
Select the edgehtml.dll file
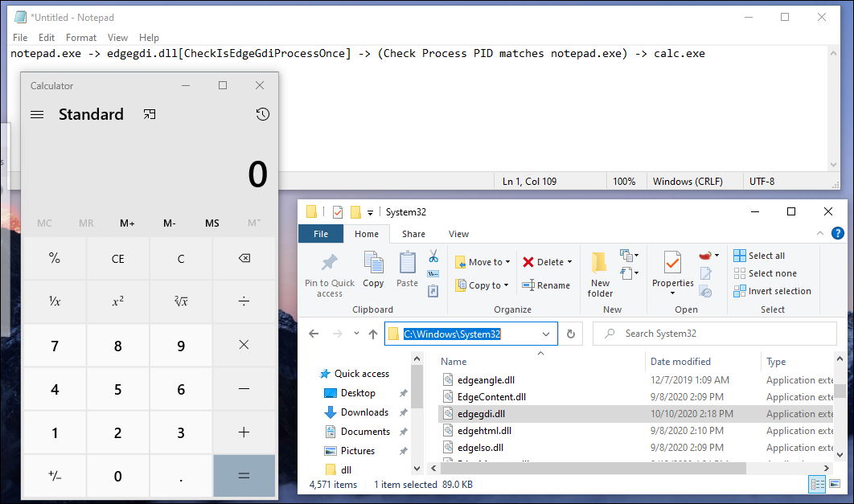[484, 431]
